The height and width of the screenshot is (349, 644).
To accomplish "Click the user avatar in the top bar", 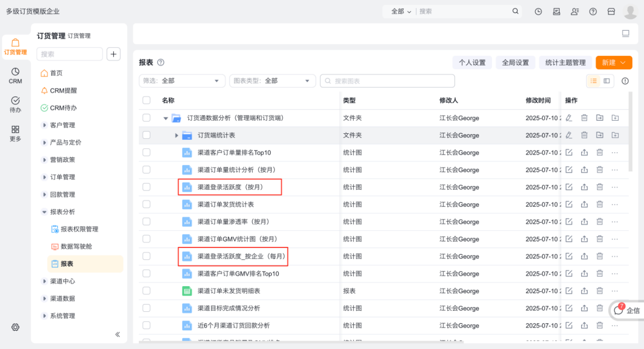I will coord(630,12).
